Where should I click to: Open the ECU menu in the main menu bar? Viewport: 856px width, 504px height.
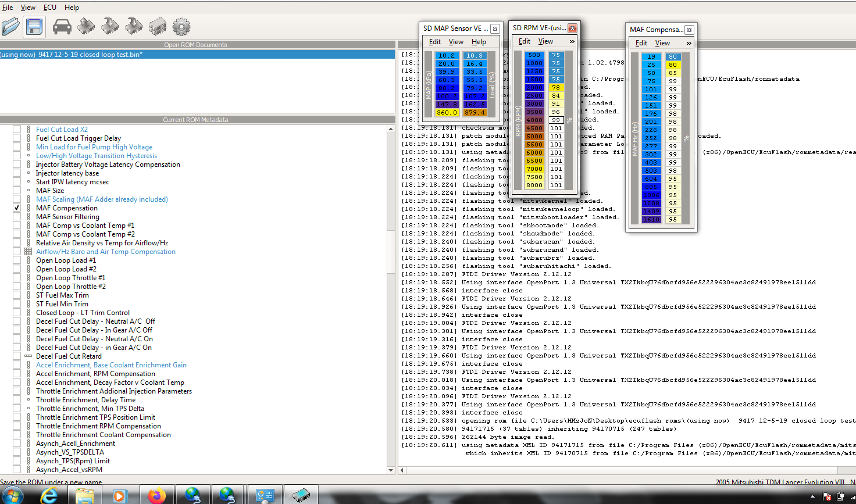pos(50,8)
